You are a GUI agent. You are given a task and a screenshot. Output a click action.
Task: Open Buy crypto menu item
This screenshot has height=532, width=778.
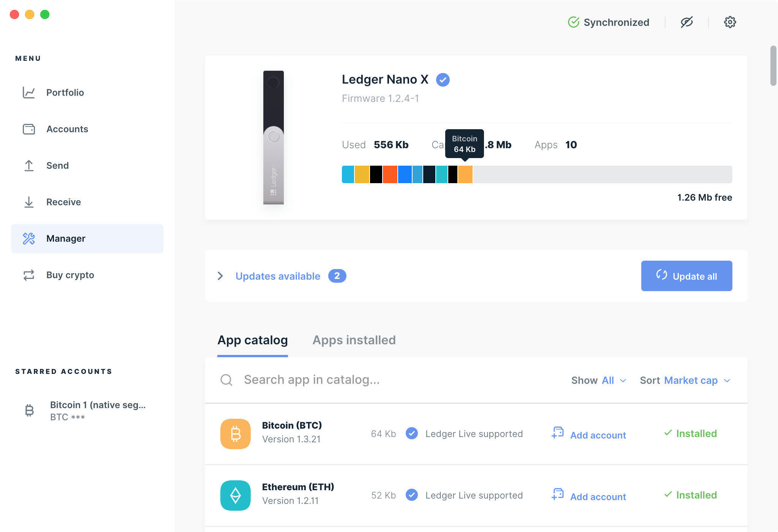point(87,275)
